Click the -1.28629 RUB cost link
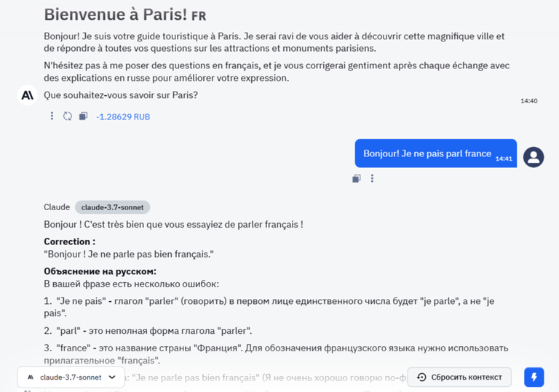The height and width of the screenshot is (392, 559). (x=123, y=117)
